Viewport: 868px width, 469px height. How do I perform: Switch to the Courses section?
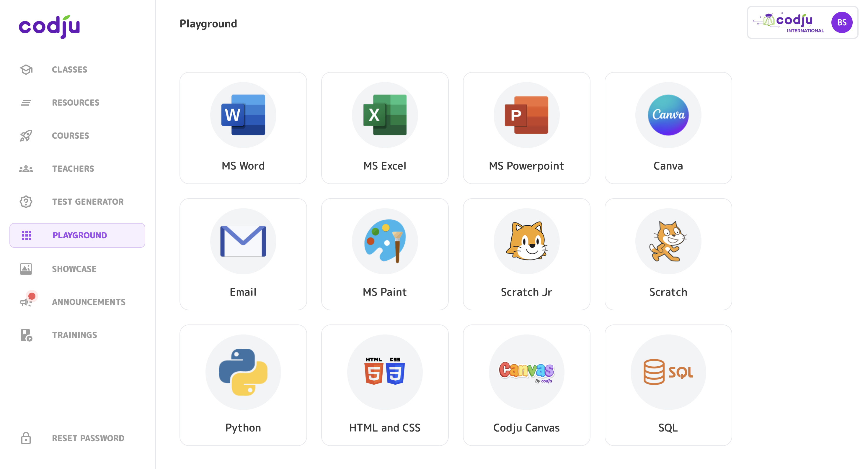[71, 136]
